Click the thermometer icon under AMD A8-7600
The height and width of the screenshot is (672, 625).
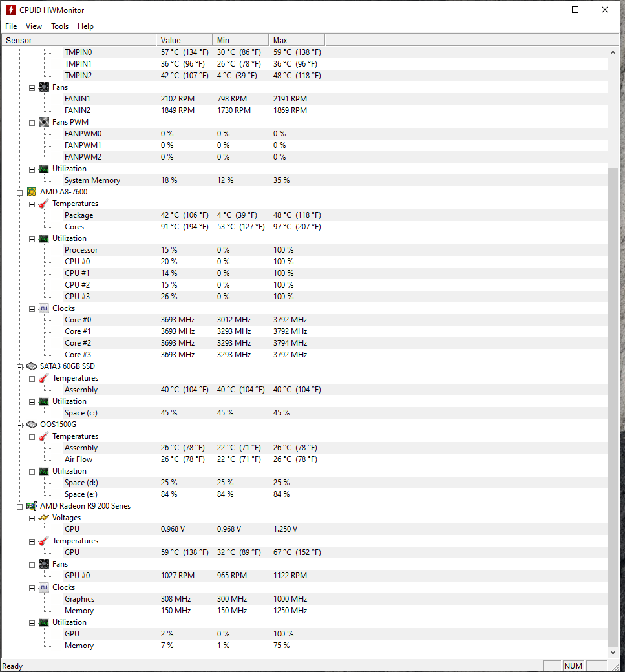44,204
